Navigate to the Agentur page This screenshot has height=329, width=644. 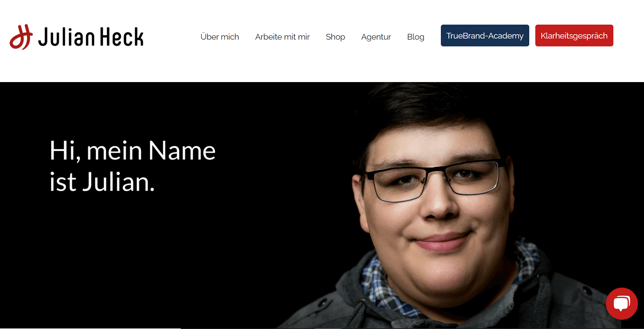click(376, 37)
